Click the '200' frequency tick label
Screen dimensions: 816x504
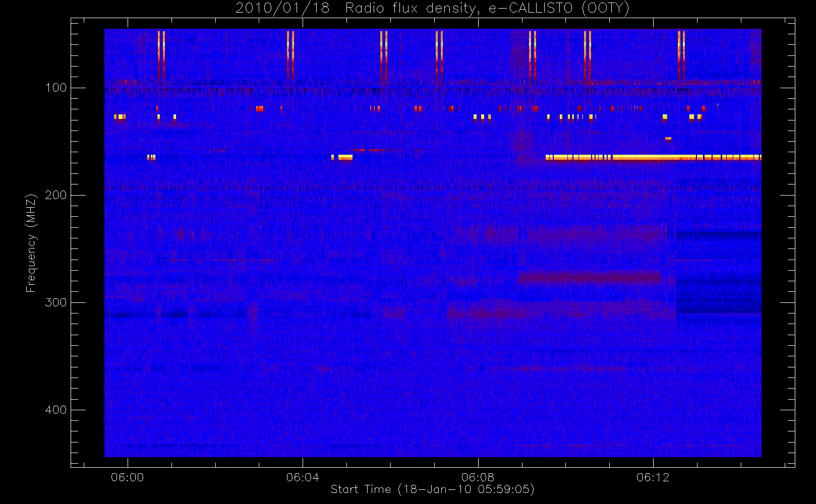56,195
